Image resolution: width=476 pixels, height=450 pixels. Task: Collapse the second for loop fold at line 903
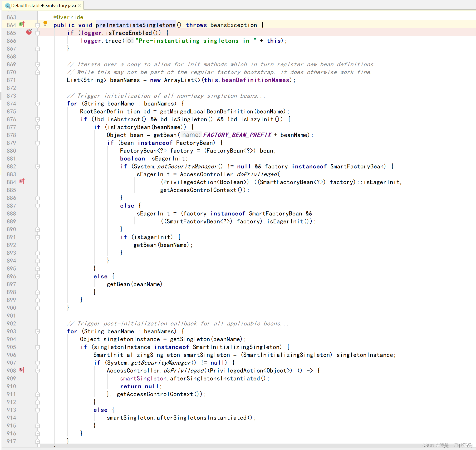(38, 332)
